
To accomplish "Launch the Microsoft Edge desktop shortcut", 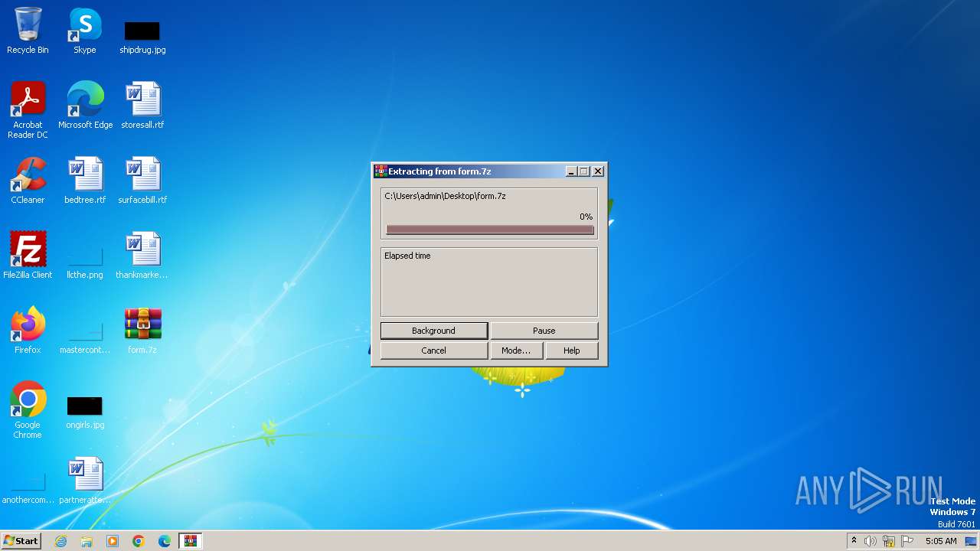I will (x=85, y=105).
